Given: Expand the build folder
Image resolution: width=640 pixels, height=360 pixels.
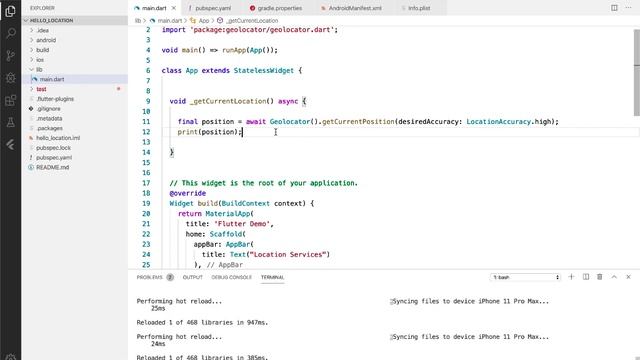Looking at the screenshot, I should coord(75,50).
